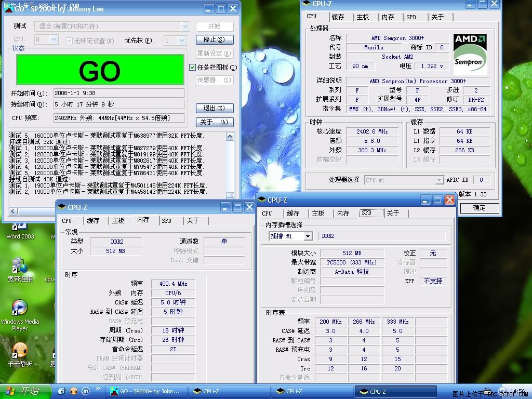Click the 开始 Start button
Screen dimensions: 532x399
25,391
